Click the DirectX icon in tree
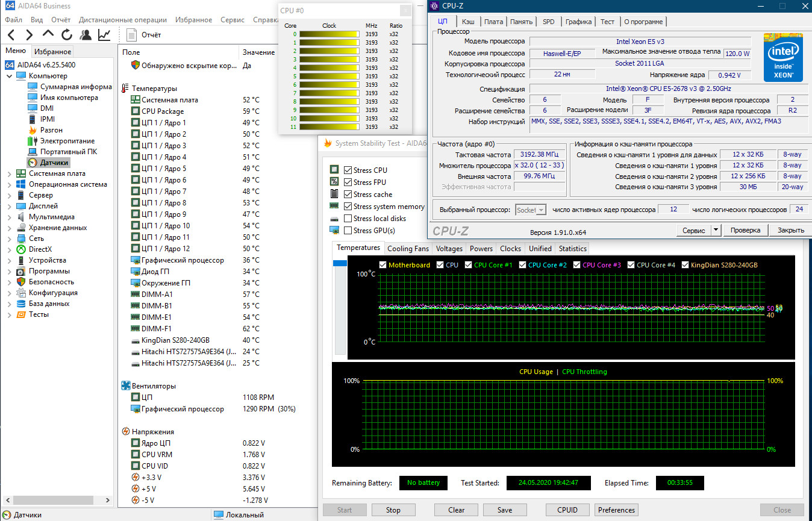 pos(21,249)
